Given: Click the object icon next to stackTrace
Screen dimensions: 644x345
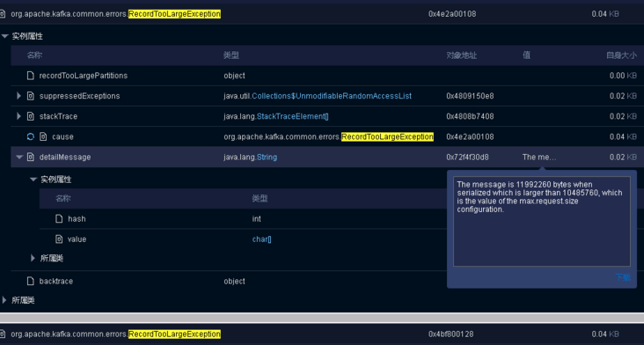Looking at the screenshot, I should 31,116.
